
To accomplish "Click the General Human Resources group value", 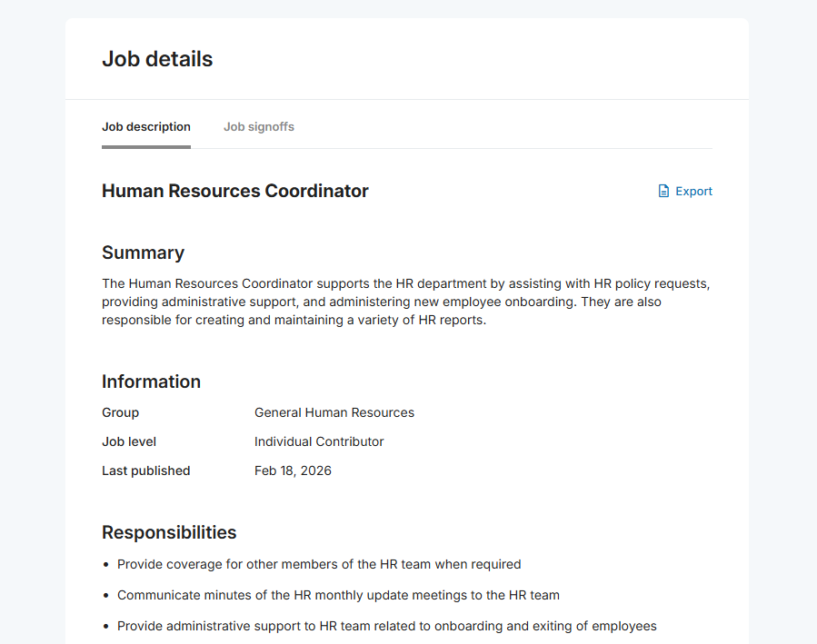I will pos(334,412).
